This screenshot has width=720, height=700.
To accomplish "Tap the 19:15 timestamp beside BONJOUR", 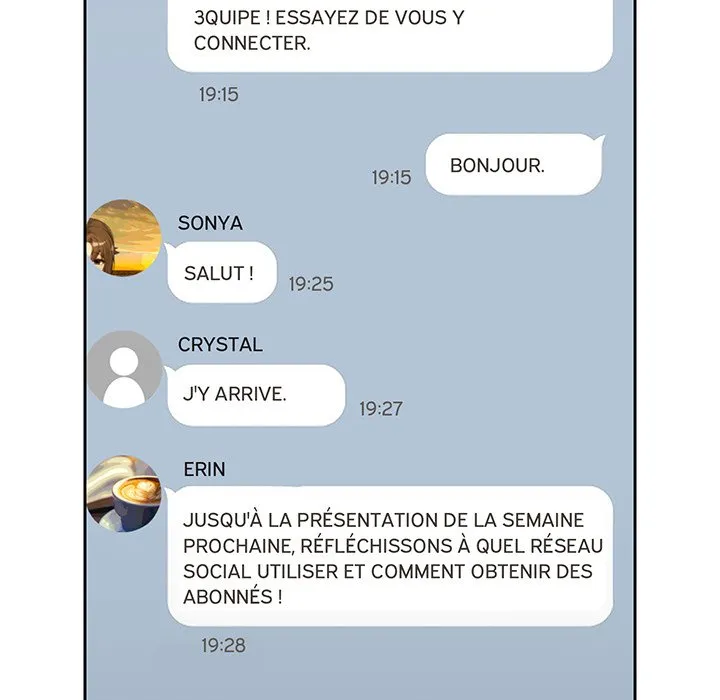I will pos(392,177).
